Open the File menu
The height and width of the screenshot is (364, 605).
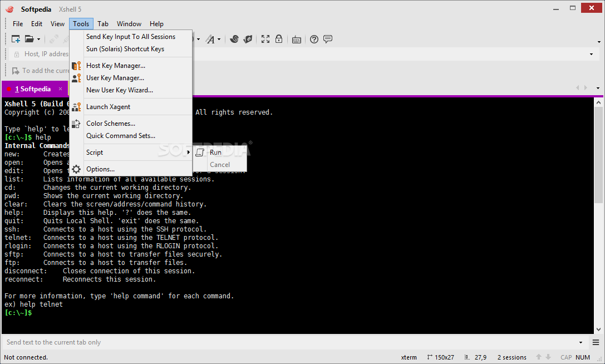(x=18, y=24)
